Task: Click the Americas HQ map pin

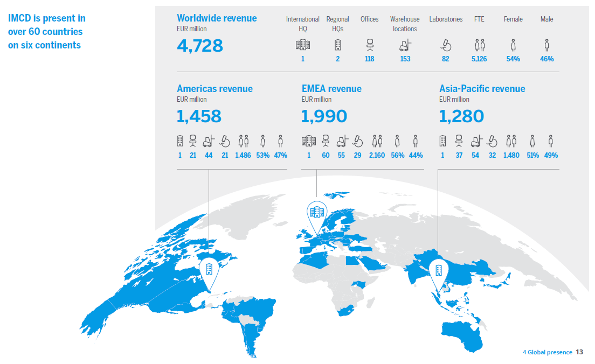Action: click(209, 274)
